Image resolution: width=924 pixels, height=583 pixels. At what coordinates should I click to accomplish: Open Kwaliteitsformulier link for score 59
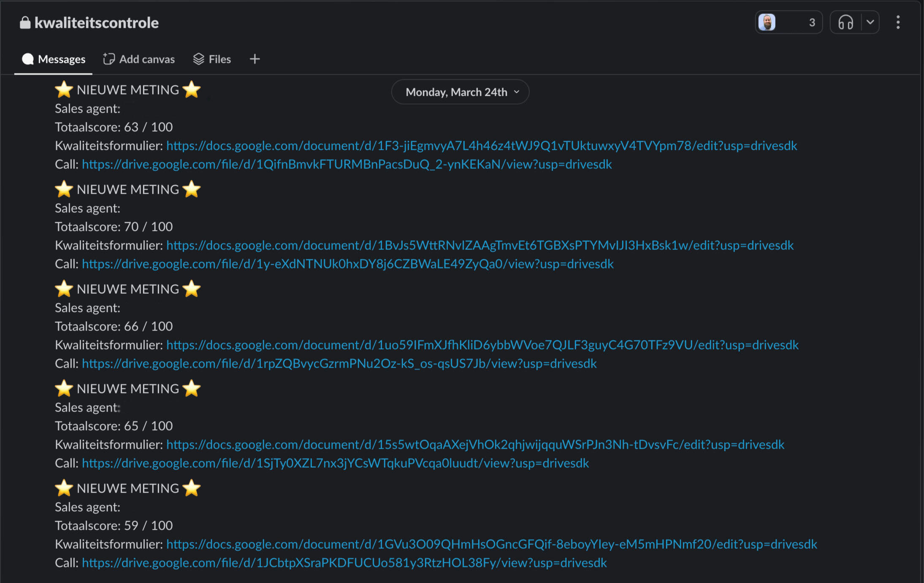[491, 544]
